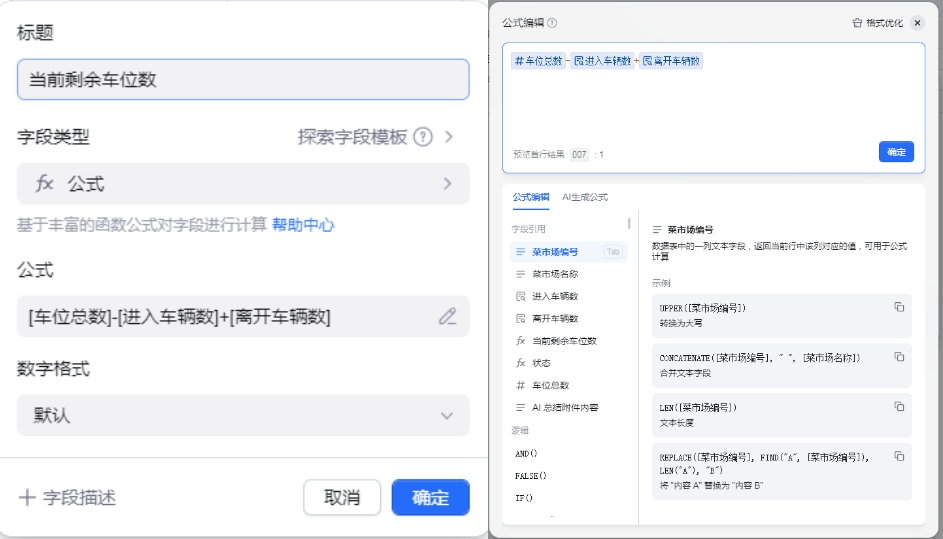Click the 标题 input with 当前剩余车位数
The height and width of the screenshot is (539, 943).
coord(243,80)
